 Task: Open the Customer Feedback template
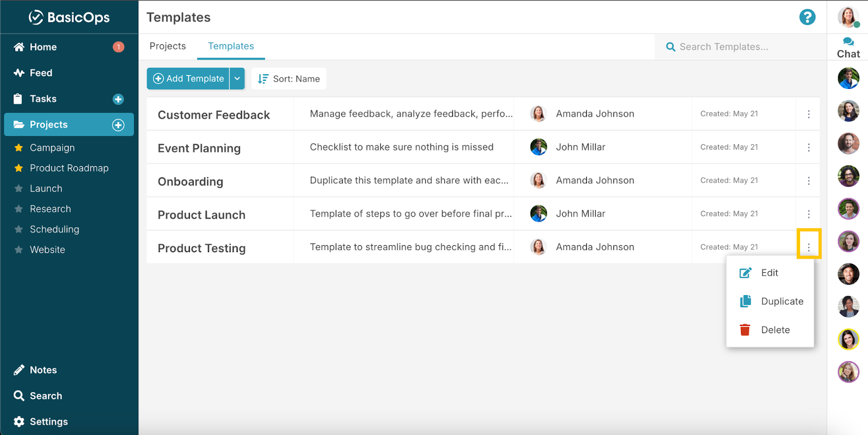tap(214, 115)
